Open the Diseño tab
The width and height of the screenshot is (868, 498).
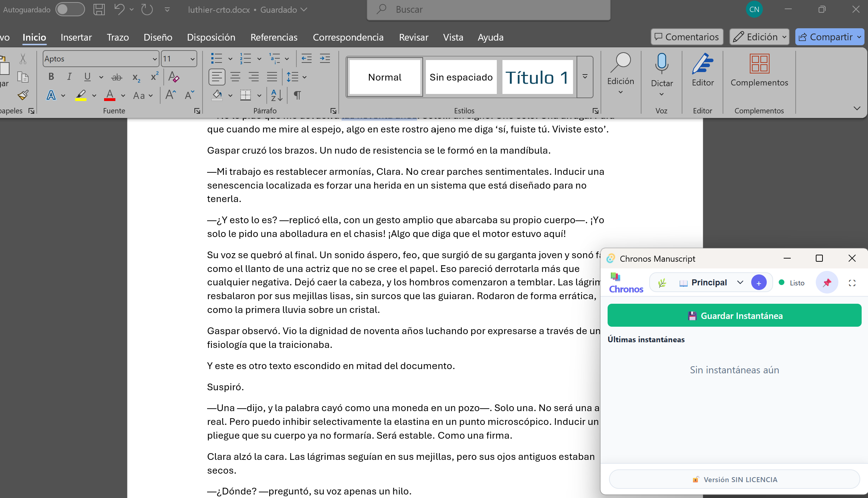point(158,37)
